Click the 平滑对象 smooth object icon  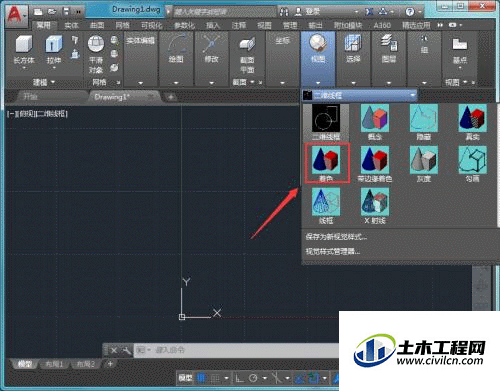(96, 45)
